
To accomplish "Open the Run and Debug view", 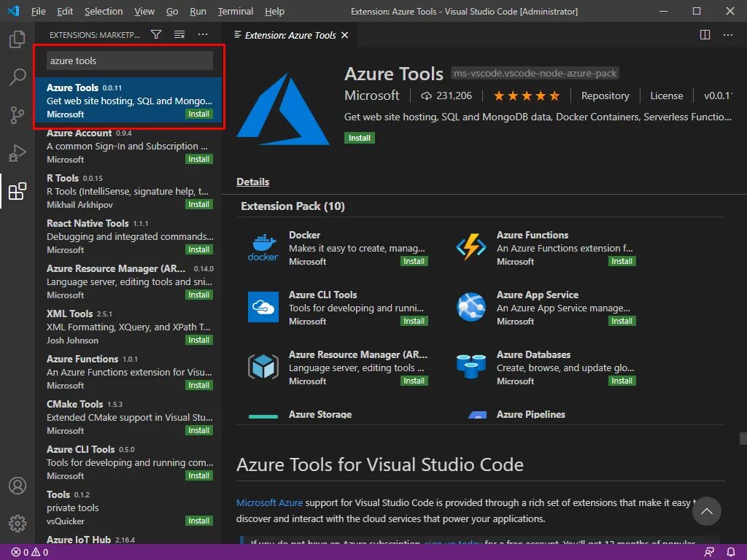I will [x=18, y=153].
